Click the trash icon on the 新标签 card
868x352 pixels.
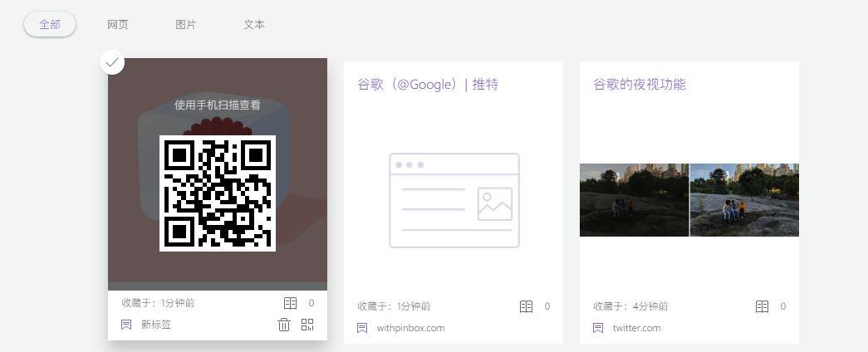coord(284,325)
